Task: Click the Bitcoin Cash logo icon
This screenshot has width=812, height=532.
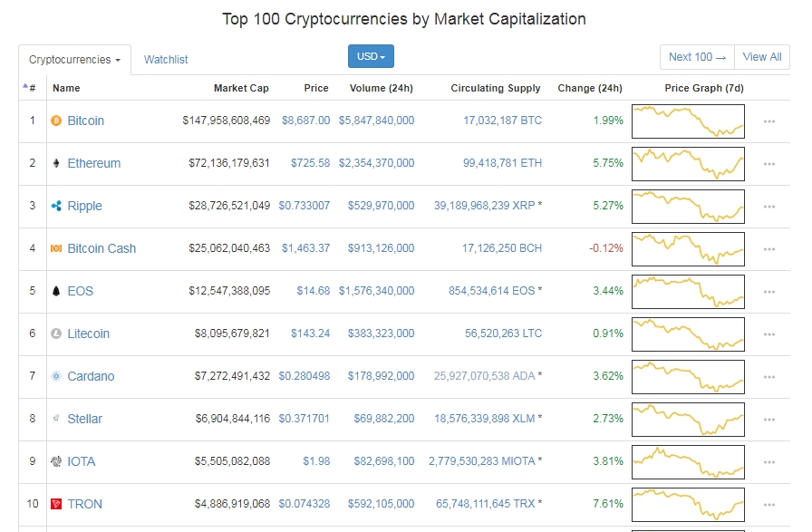Action: [x=56, y=248]
